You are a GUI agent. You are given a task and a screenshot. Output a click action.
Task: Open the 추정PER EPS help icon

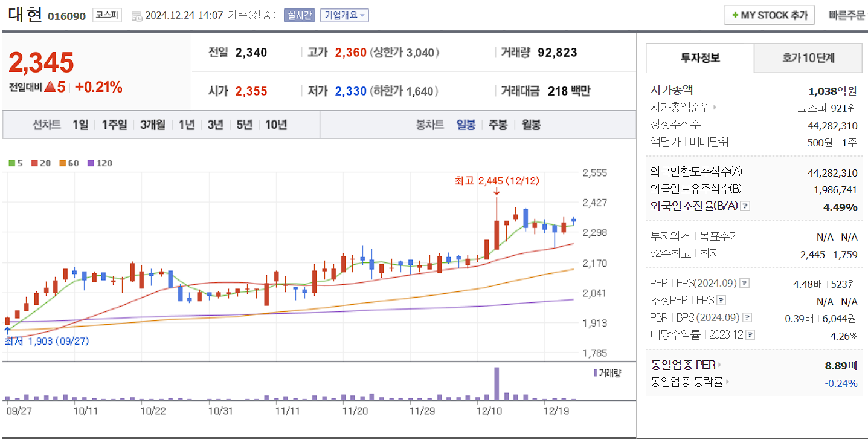722,300
